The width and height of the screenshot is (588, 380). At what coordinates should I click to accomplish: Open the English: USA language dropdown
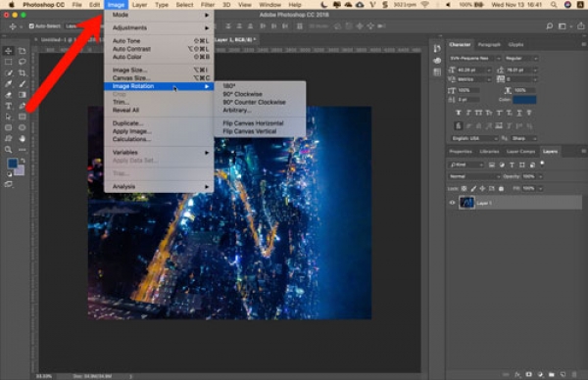pyautogui.click(x=474, y=138)
